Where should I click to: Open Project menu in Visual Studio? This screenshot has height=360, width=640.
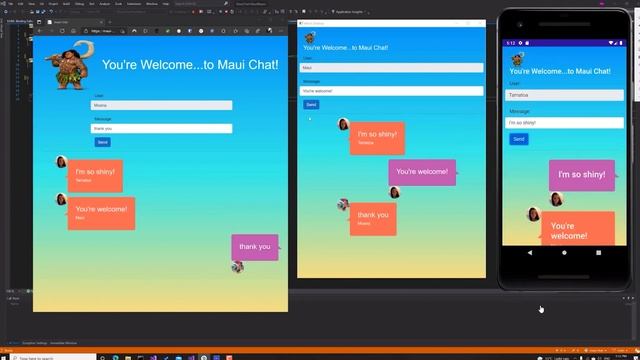click(x=53, y=4)
